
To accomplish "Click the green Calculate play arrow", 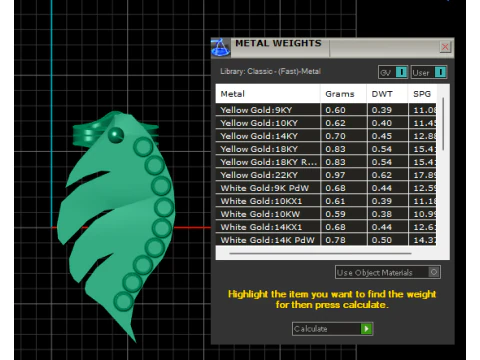I will tap(366, 329).
